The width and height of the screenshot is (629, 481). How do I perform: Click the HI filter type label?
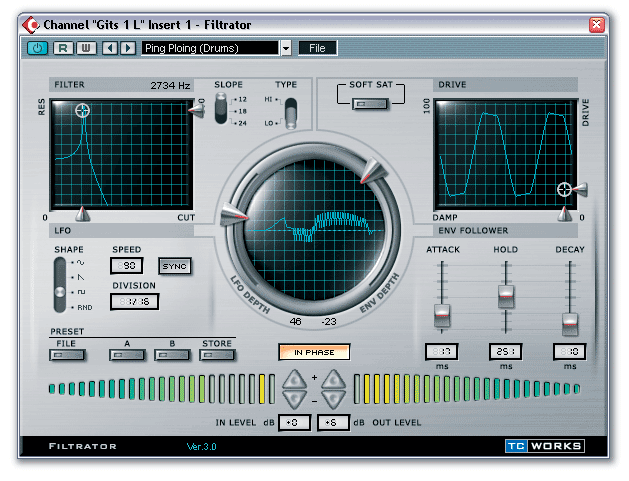[x=268, y=99]
